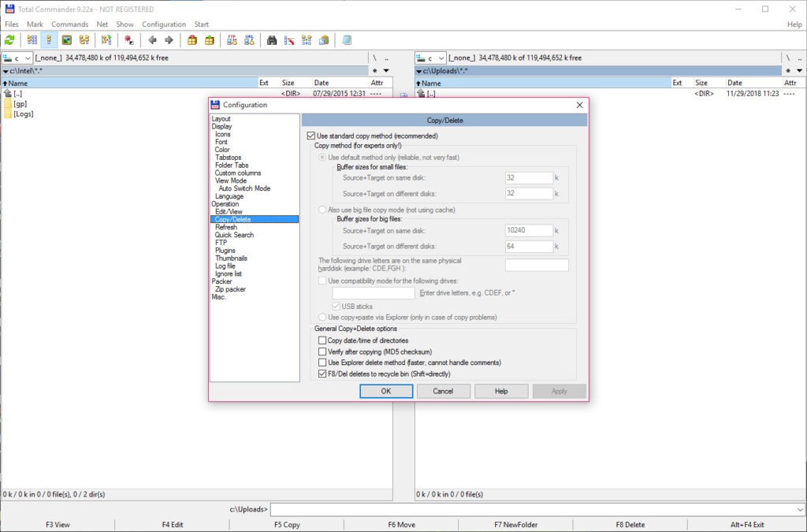Select Use copy+paste via Explorer radio
807x532 pixels.
tap(322, 318)
